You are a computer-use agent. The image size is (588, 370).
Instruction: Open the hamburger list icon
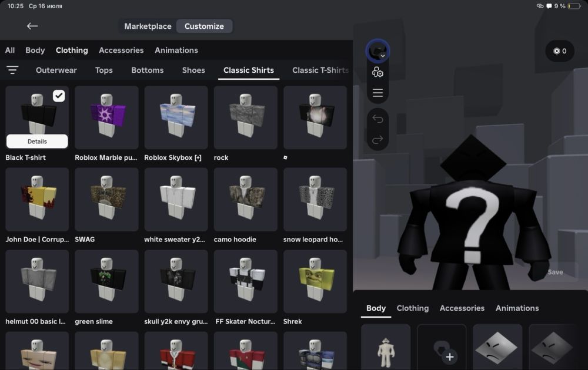pos(377,93)
